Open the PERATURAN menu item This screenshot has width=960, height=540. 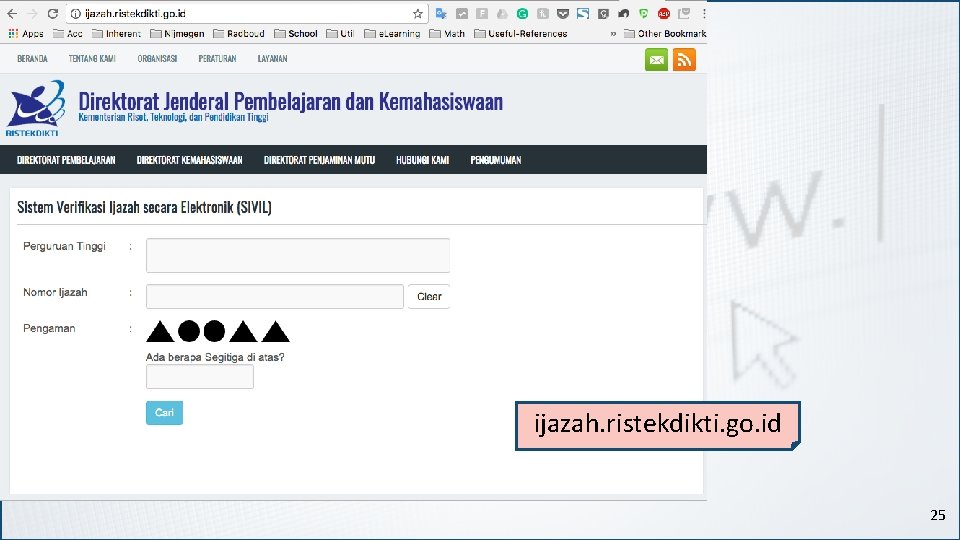coord(217,59)
